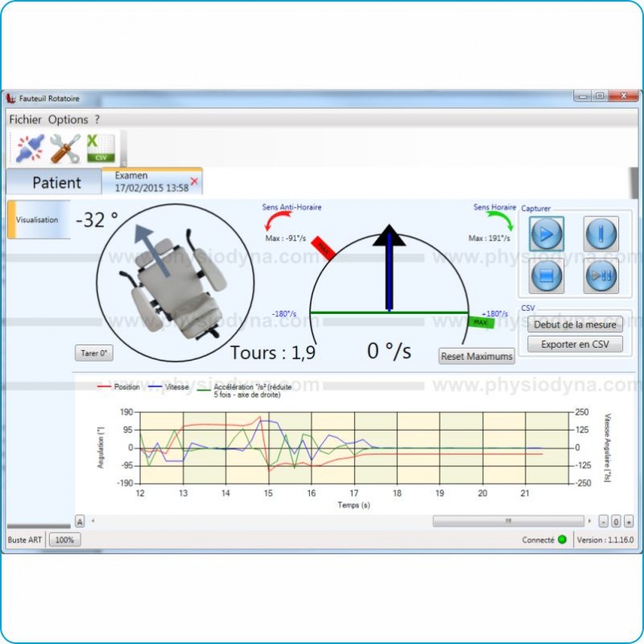Open the ? help menu
This screenshot has width=644, height=644.
coord(97,119)
